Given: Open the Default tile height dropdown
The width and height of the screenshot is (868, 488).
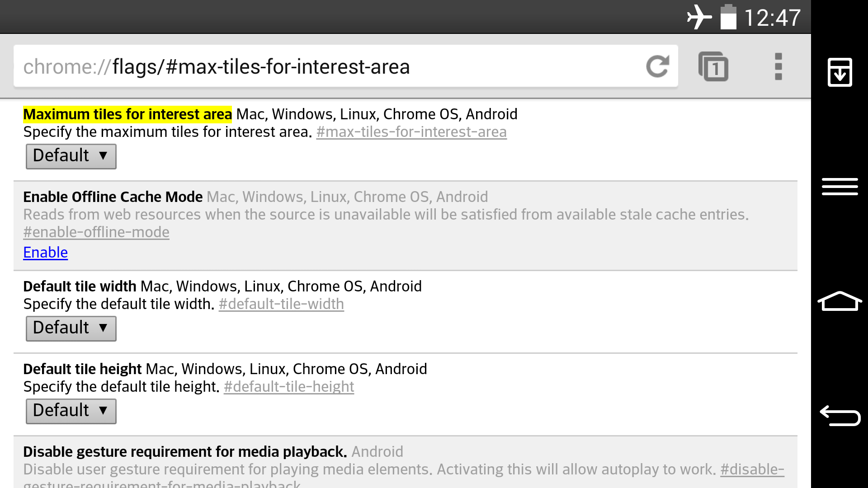Looking at the screenshot, I should tap(71, 411).
